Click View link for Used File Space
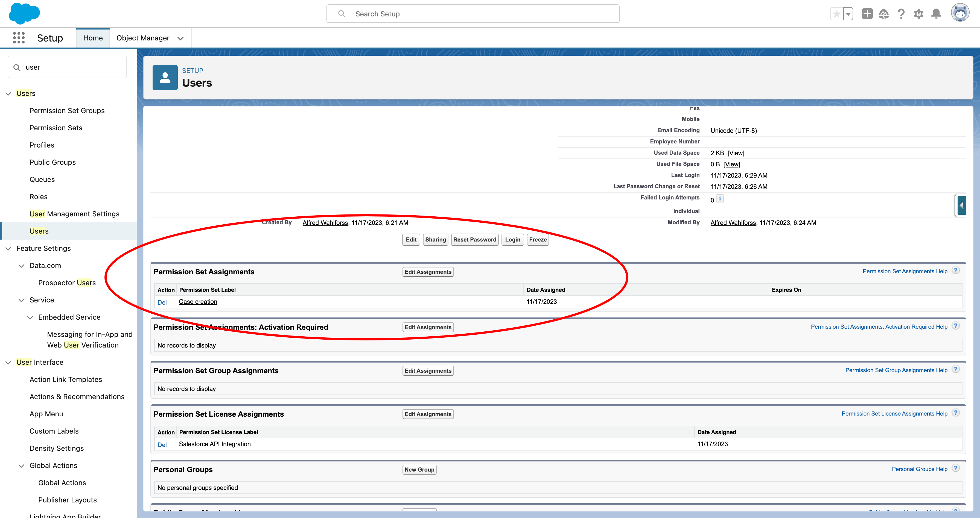Image resolution: width=980 pixels, height=518 pixels. (x=731, y=164)
